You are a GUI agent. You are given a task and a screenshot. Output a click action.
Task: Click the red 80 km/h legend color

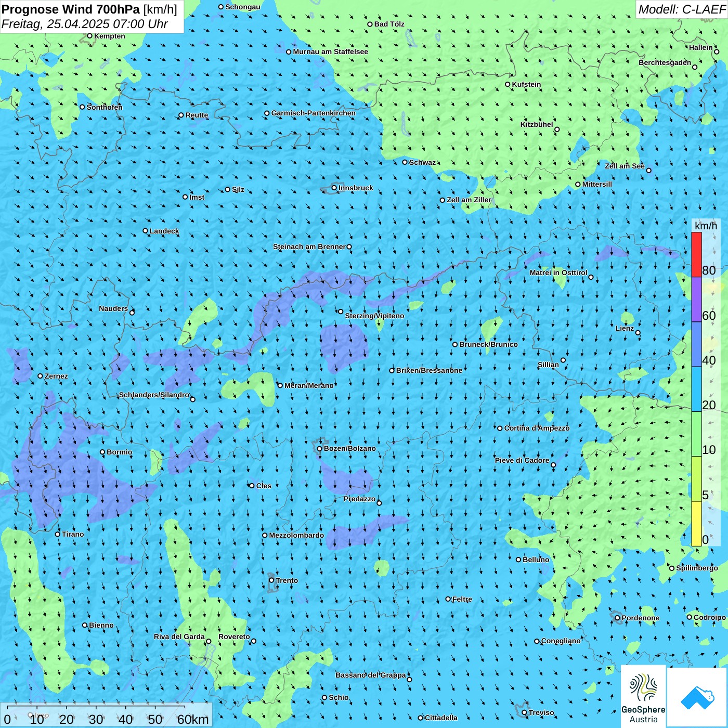(696, 254)
